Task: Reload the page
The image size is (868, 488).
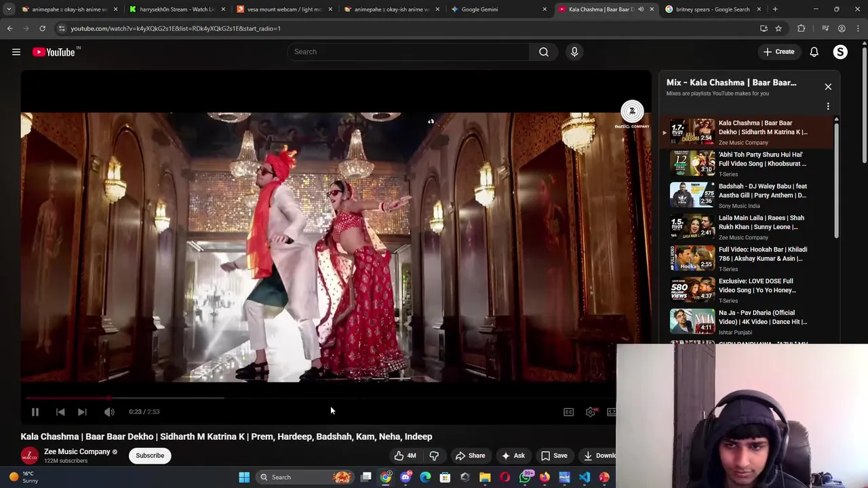Action: coord(42,28)
